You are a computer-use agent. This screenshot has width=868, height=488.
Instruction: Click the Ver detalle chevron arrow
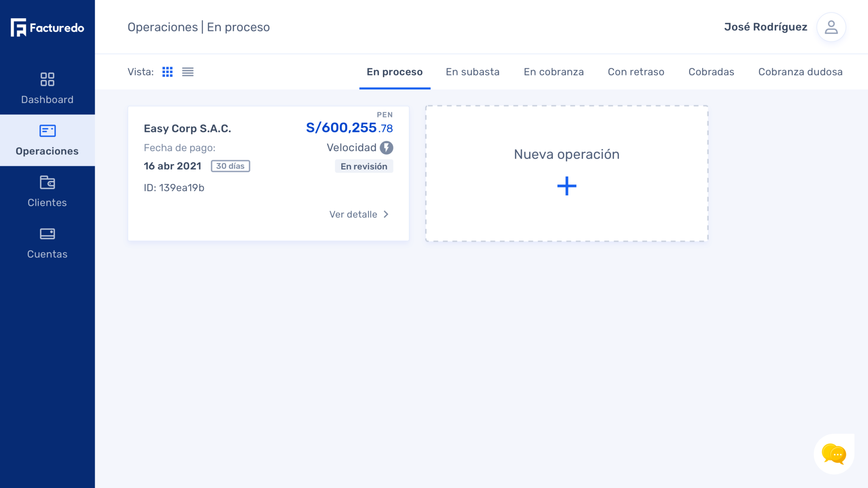click(386, 214)
